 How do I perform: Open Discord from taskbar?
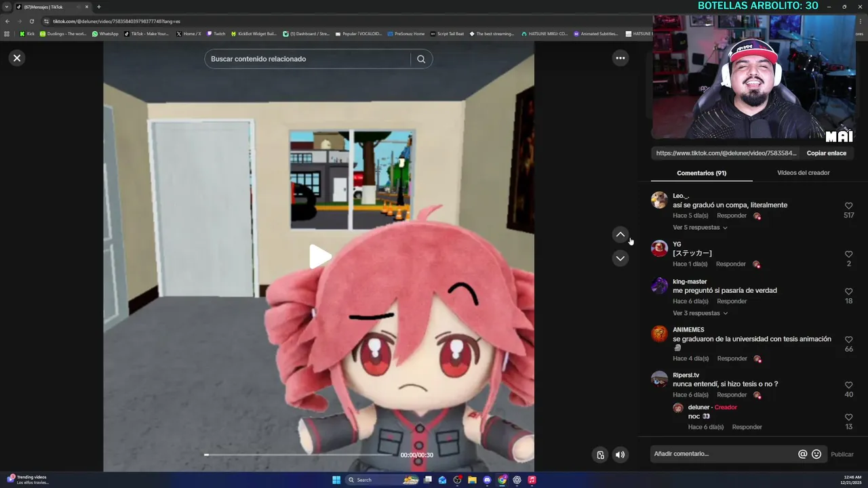point(487,480)
